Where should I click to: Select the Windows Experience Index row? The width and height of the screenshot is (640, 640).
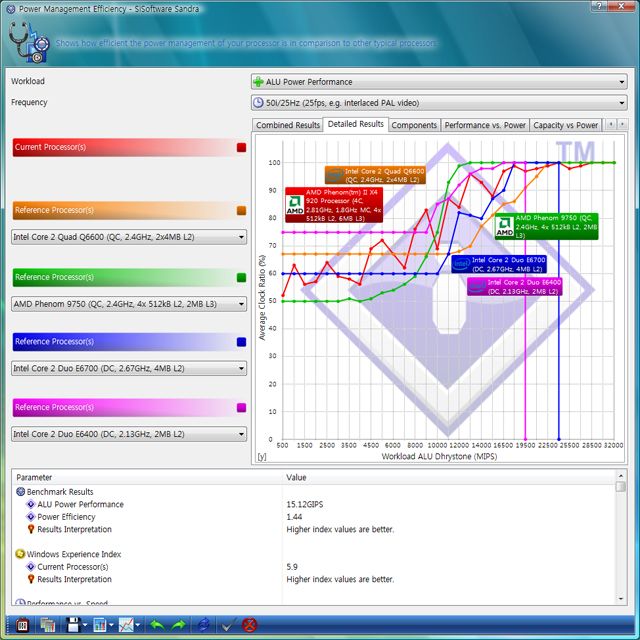click(74, 554)
